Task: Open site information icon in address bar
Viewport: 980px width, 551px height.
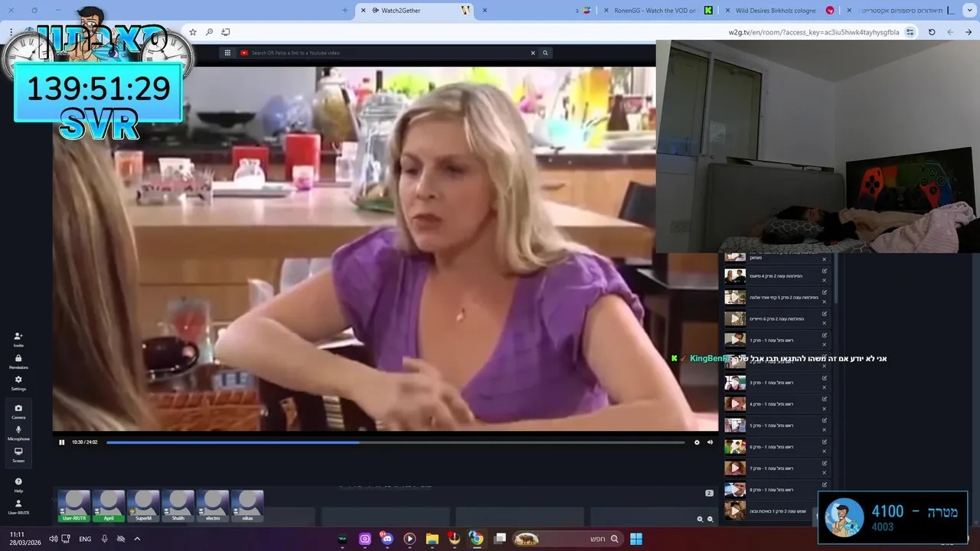Action: (910, 32)
